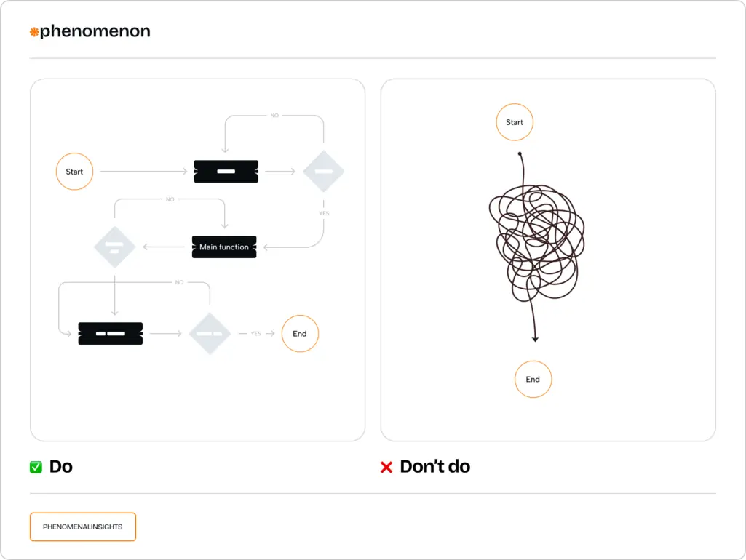Click the End circle in the flowchart
Viewport: 746px width, 560px height.
click(x=300, y=334)
